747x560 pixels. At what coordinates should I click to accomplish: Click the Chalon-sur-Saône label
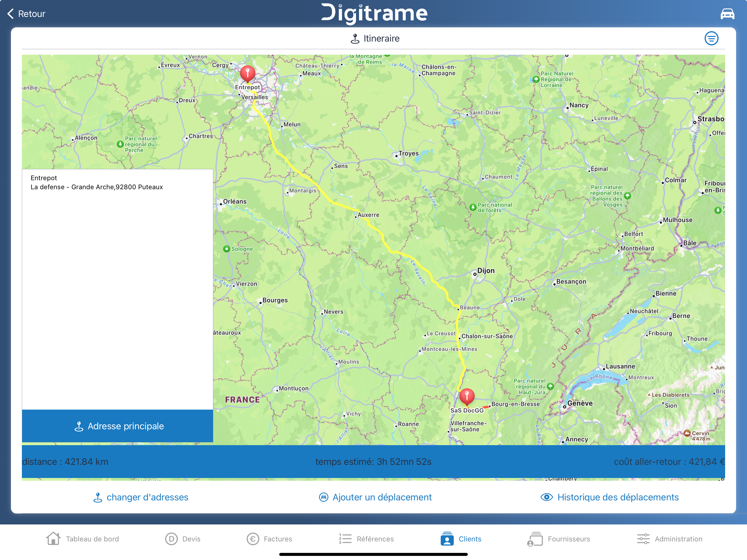pyautogui.click(x=487, y=336)
